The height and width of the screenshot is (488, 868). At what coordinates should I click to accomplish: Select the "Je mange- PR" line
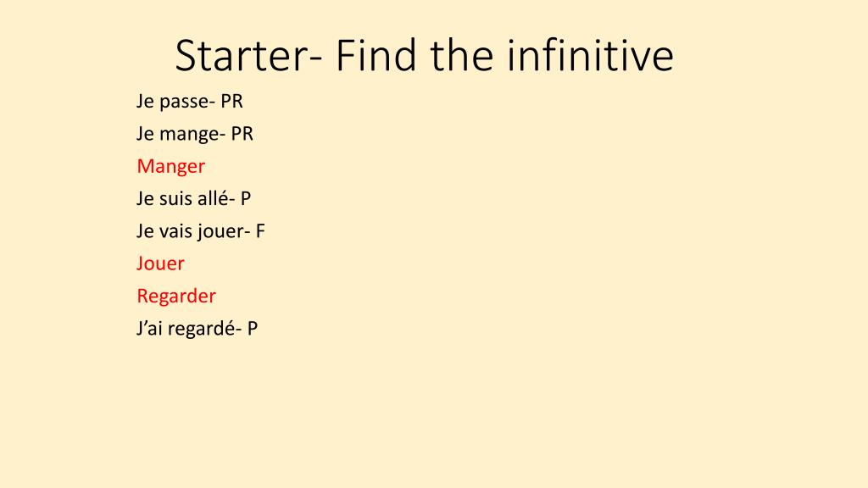195,134
